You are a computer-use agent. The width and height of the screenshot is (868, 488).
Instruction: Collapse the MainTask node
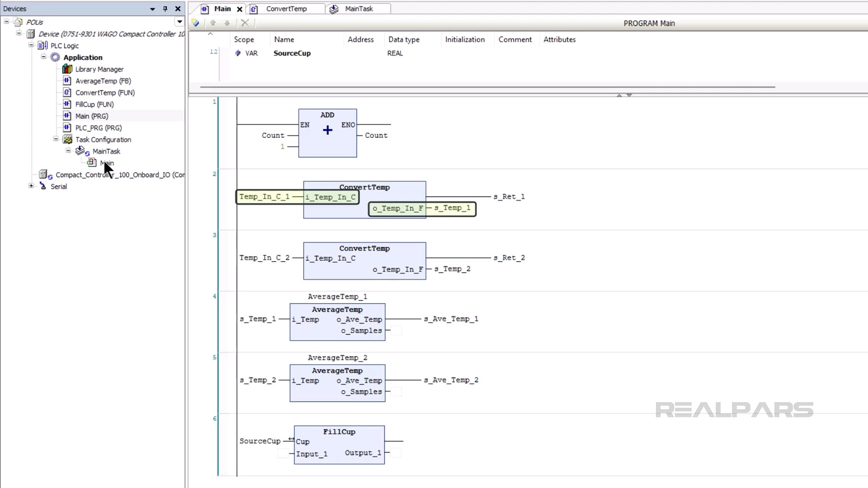tap(68, 150)
